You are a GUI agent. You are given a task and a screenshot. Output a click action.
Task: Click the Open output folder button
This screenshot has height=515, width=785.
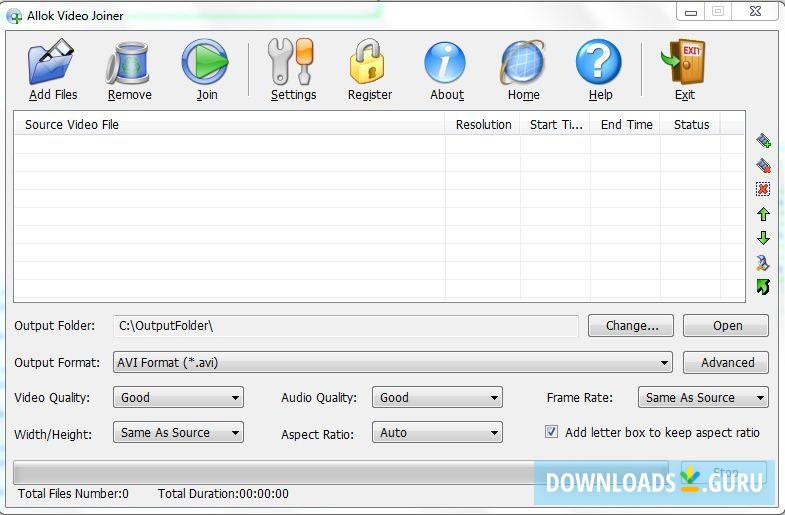[x=726, y=326]
